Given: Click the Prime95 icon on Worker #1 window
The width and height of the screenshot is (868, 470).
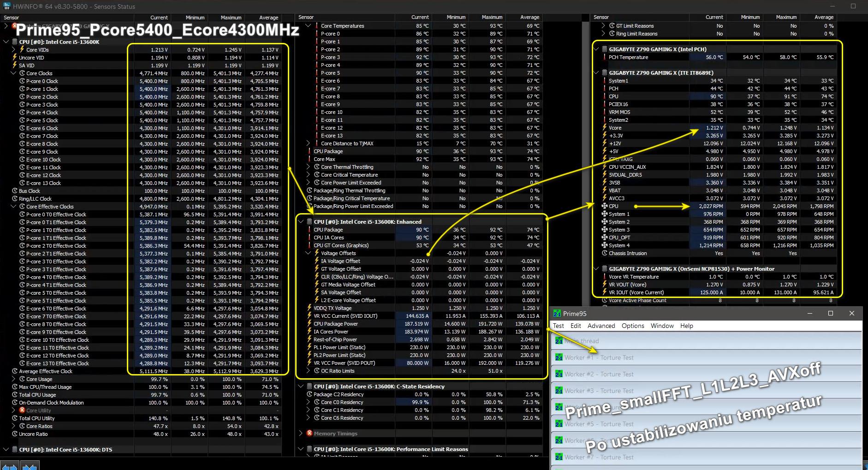Looking at the screenshot, I should coord(559,357).
